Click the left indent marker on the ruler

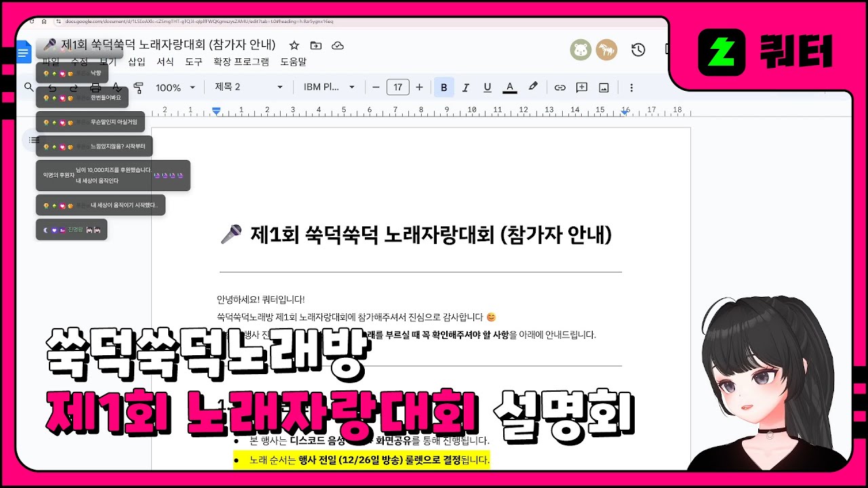coord(216,110)
